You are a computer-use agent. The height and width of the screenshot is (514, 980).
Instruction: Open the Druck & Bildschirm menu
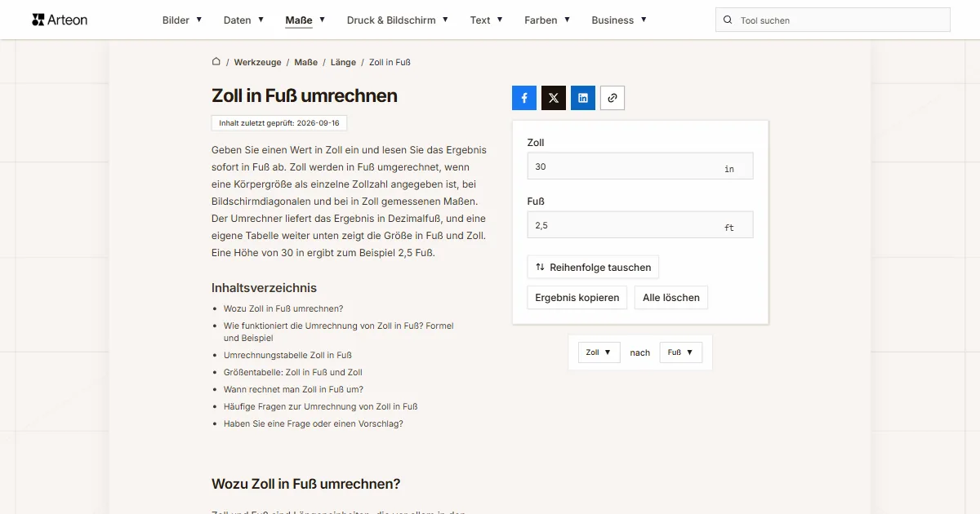(x=398, y=20)
